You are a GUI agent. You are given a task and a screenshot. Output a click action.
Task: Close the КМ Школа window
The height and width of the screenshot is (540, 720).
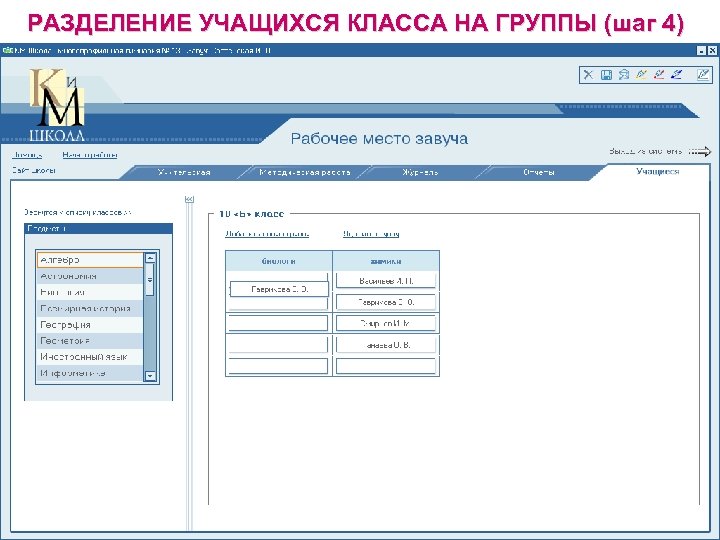pos(712,51)
